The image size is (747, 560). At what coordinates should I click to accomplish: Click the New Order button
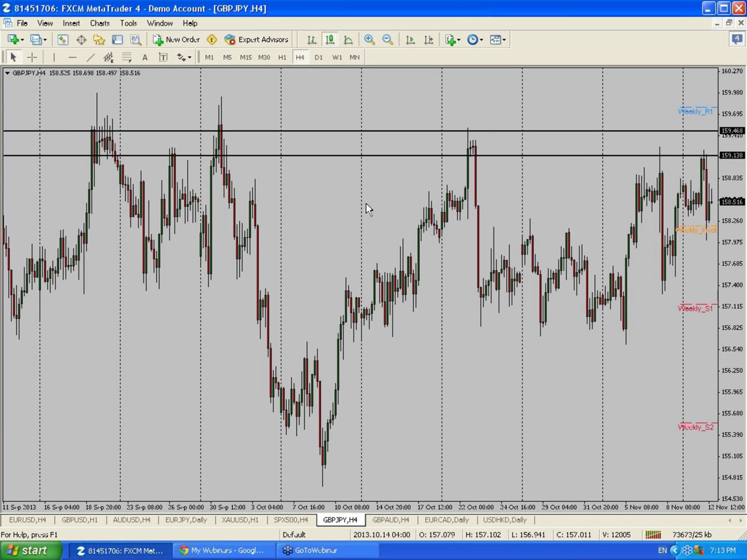point(176,40)
